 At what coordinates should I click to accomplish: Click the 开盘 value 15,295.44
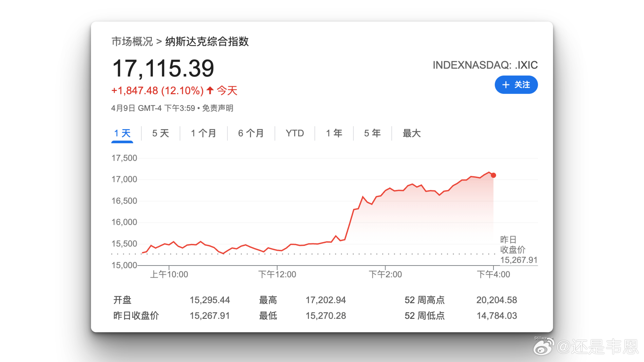point(210,300)
